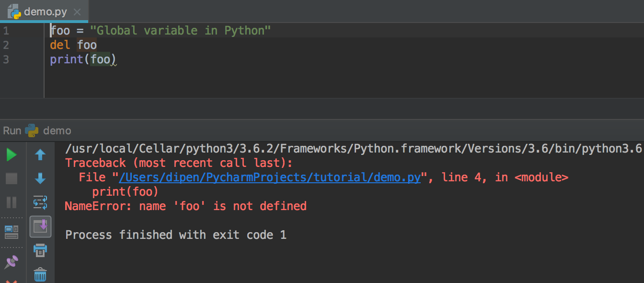644x283 pixels.
Task: Toggle the Pin Tab pushpin
Action: (x=11, y=261)
